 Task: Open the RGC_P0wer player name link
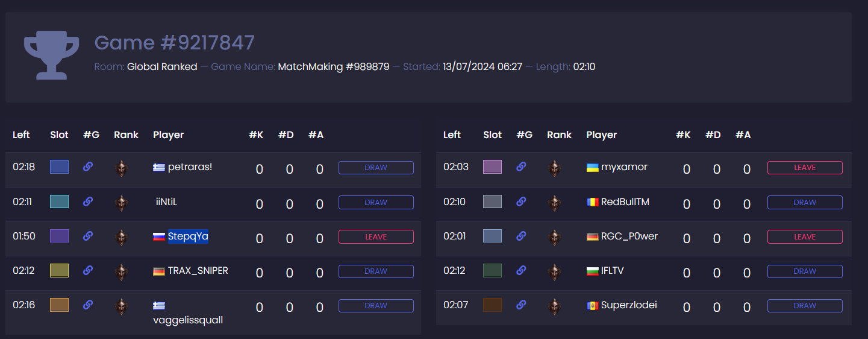[629, 236]
